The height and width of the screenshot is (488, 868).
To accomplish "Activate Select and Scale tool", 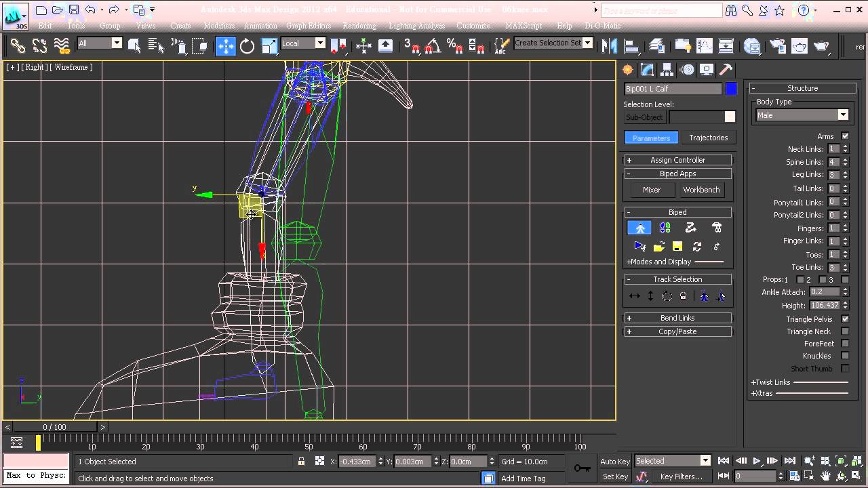I will [x=269, y=45].
